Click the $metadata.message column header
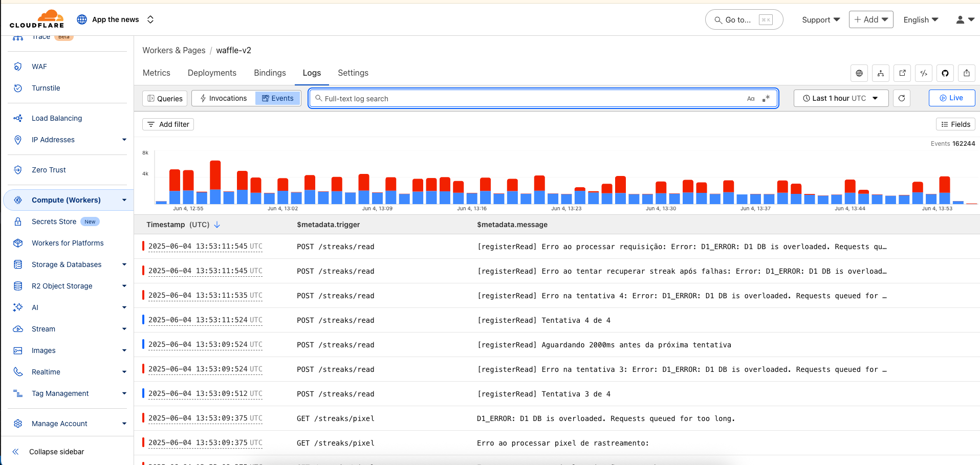The image size is (980, 465). pyautogui.click(x=512, y=225)
